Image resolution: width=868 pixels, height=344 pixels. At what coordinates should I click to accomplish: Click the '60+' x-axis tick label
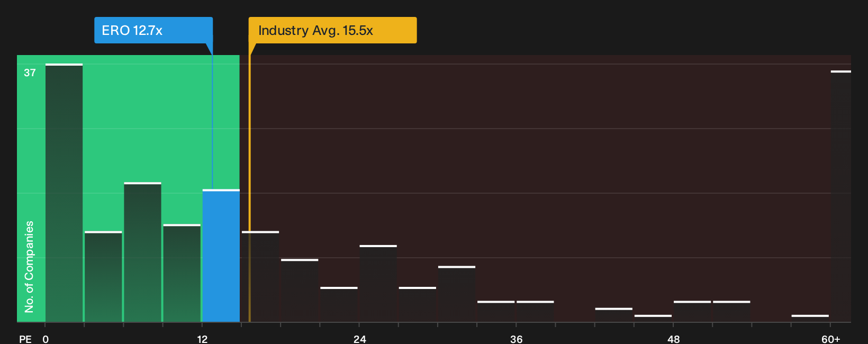coord(830,339)
